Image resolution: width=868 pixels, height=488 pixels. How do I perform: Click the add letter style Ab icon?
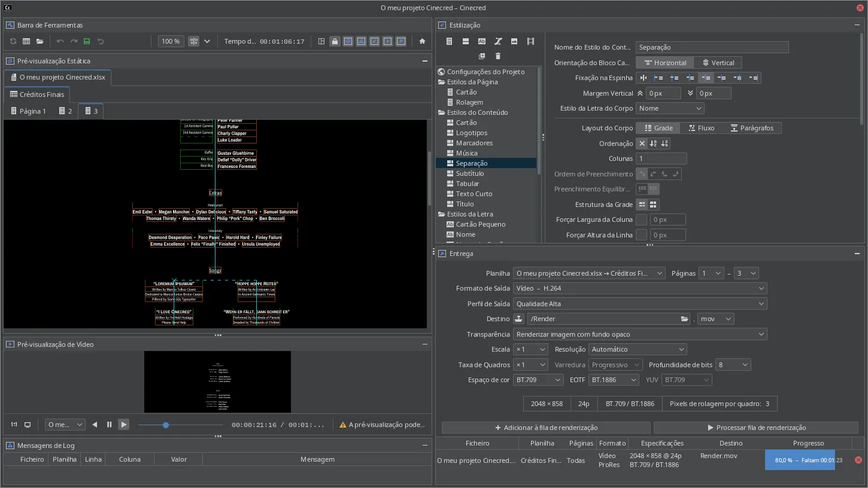(481, 41)
